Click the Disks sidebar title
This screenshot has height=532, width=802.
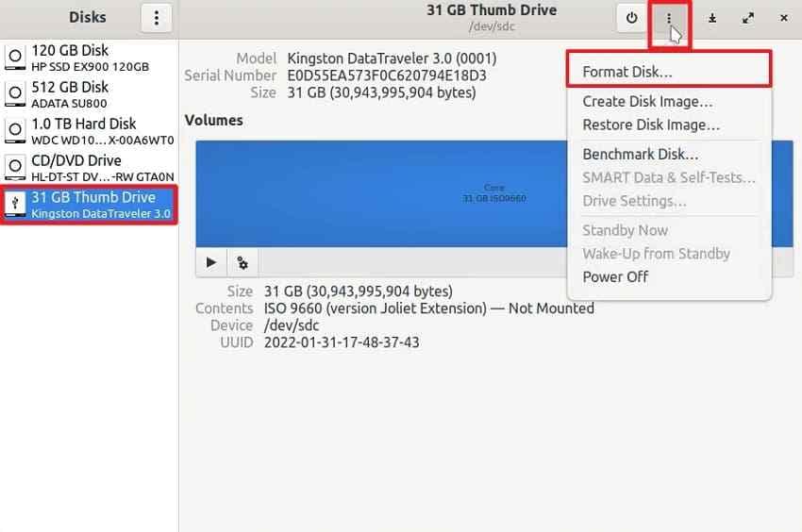tap(88, 17)
